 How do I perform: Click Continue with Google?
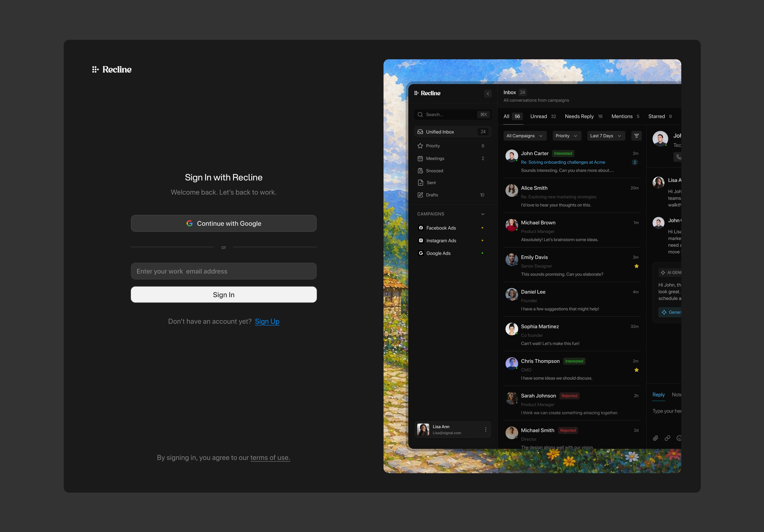[224, 223]
